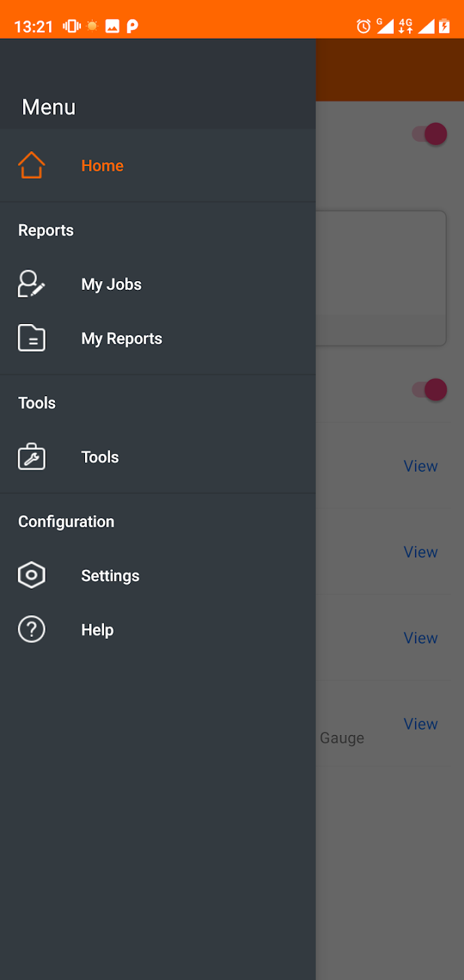Open the Help menu entry
The height and width of the screenshot is (980, 464).
(97, 630)
